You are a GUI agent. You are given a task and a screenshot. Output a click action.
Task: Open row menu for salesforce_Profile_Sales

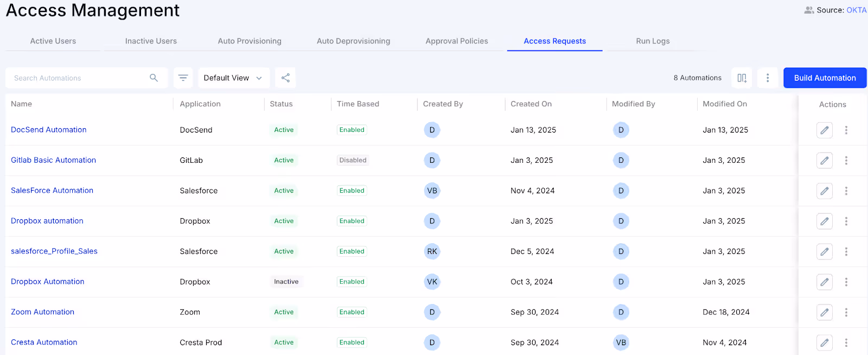point(846,251)
